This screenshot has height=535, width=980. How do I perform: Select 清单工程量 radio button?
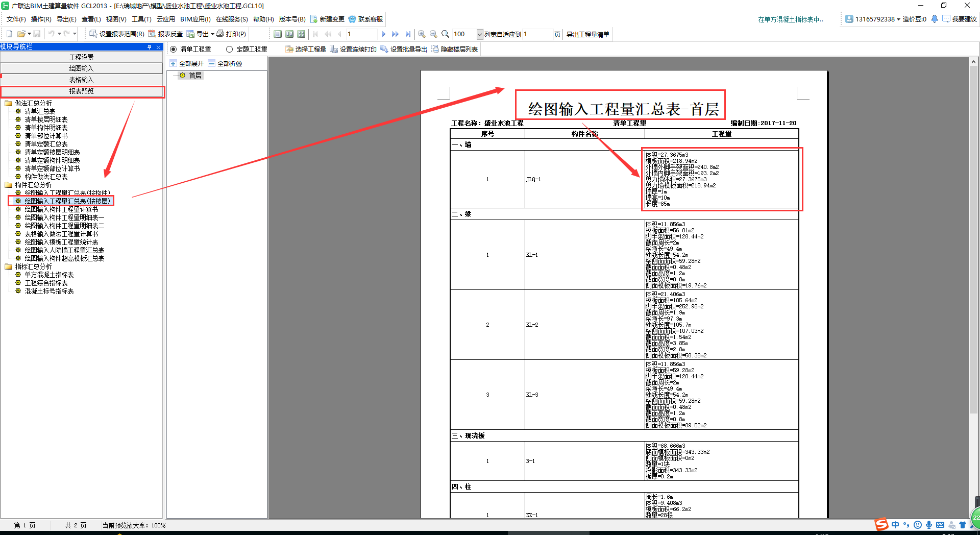(x=174, y=49)
